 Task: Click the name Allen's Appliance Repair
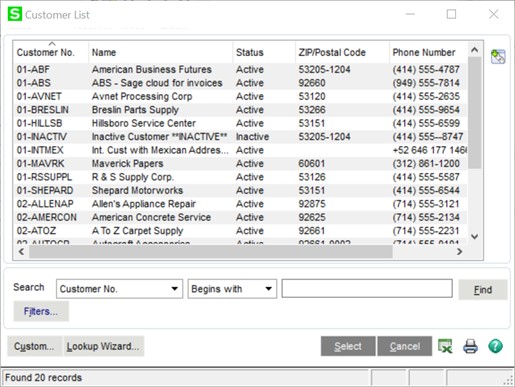coord(144,204)
